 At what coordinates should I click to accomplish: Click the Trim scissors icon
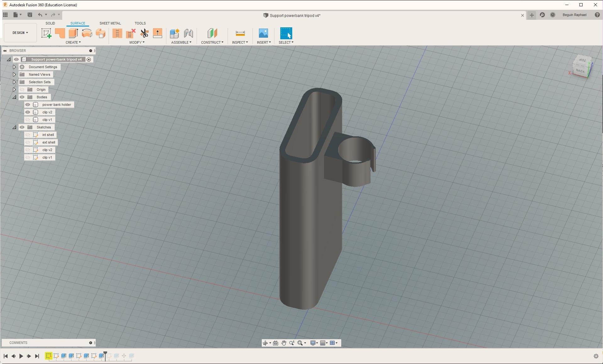pos(144,33)
